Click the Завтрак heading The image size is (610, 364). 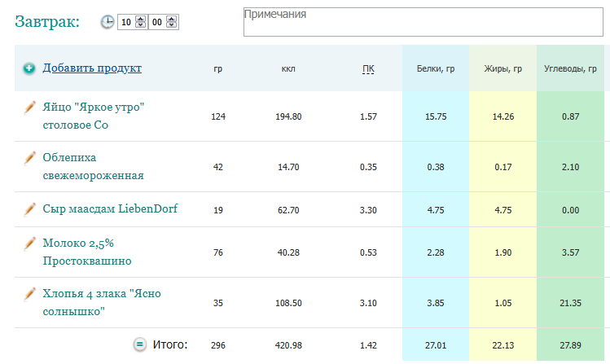(47, 22)
